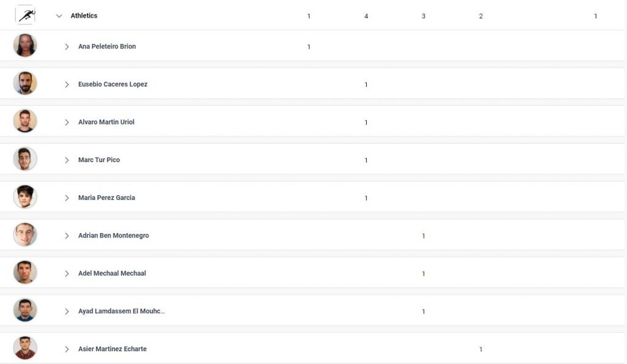Expand Marc Tur Pico's row chevron
627x364 pixels.
point(67,160)
